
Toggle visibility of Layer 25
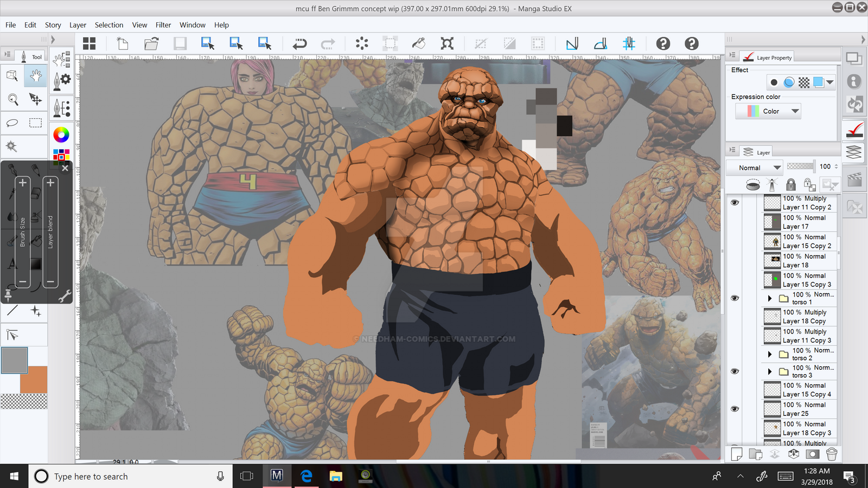click(x=735, y=409)
